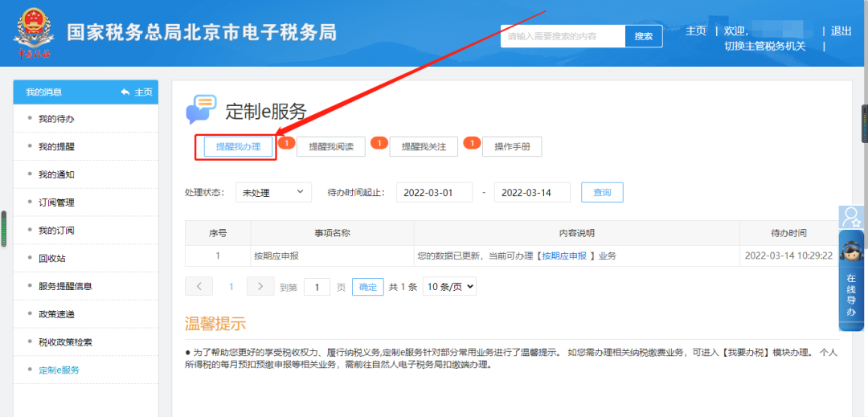
Task: Click the 共 1 条 total count text
Action: click(x=403, y=287)
